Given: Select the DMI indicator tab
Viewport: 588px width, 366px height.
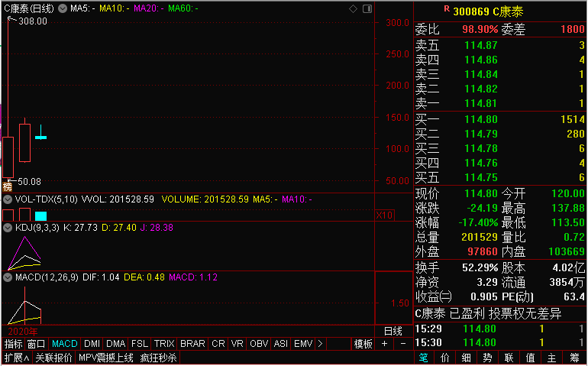Looking at the screenshot, I should 92,344.
